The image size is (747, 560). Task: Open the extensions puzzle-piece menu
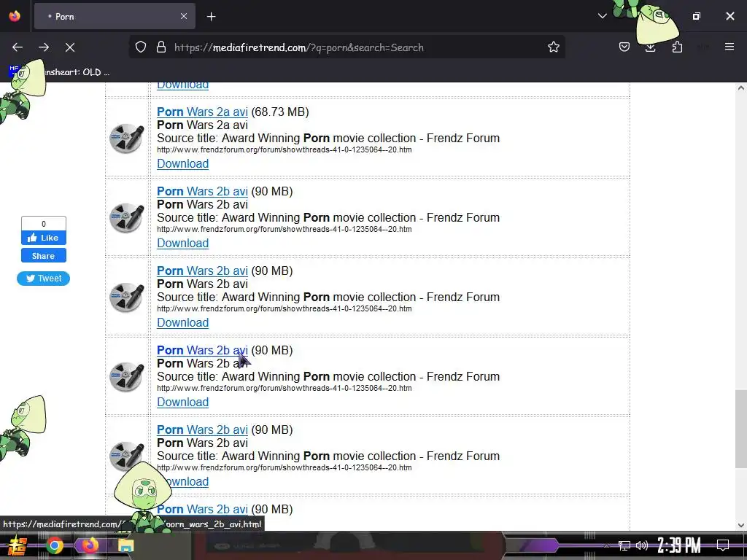click(677, 47)
